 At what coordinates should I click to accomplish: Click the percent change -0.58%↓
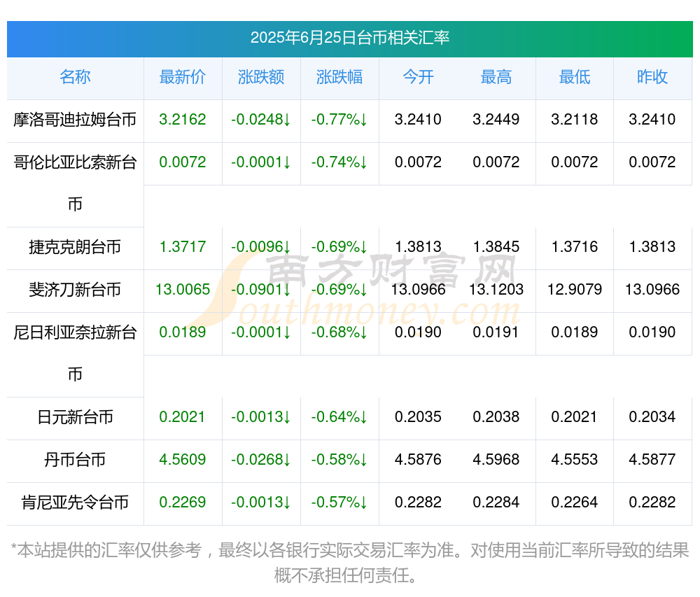[x=339, y=460]
